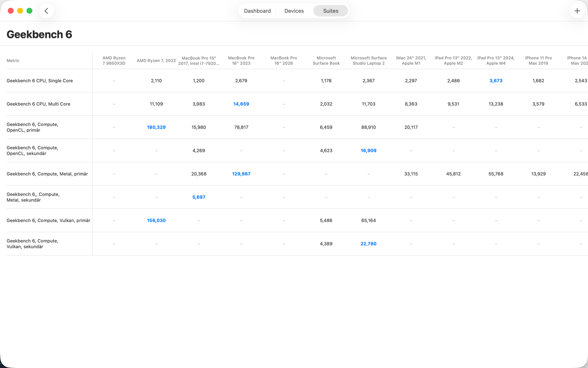Image resolution: width=588 pixels, height=368 pixels.
Task: Select Metal value 13,929
Action: 538,174
